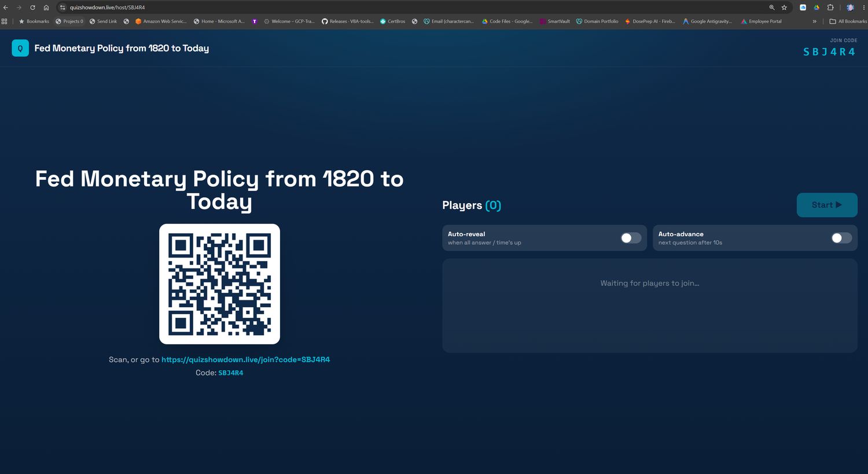Click the QR code image

coord(219,284)
